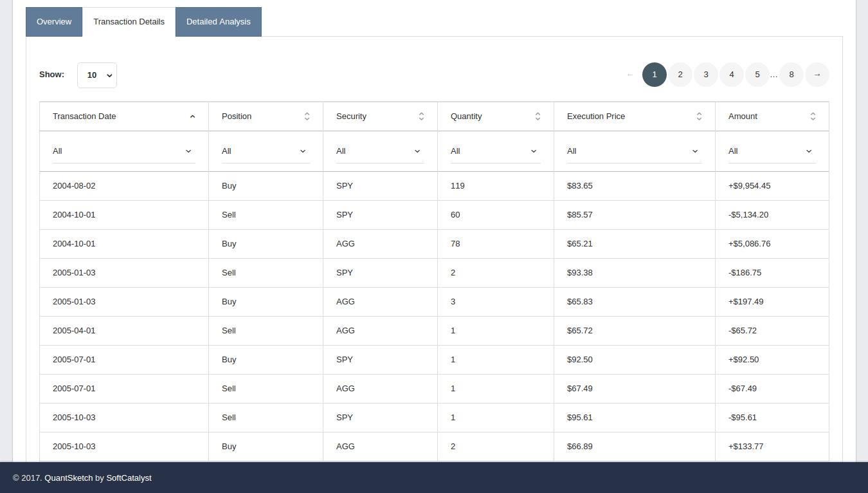Click the Security header label
This screenshot has height=493, width=868.
pyautogui.click(x=351, y=116)
